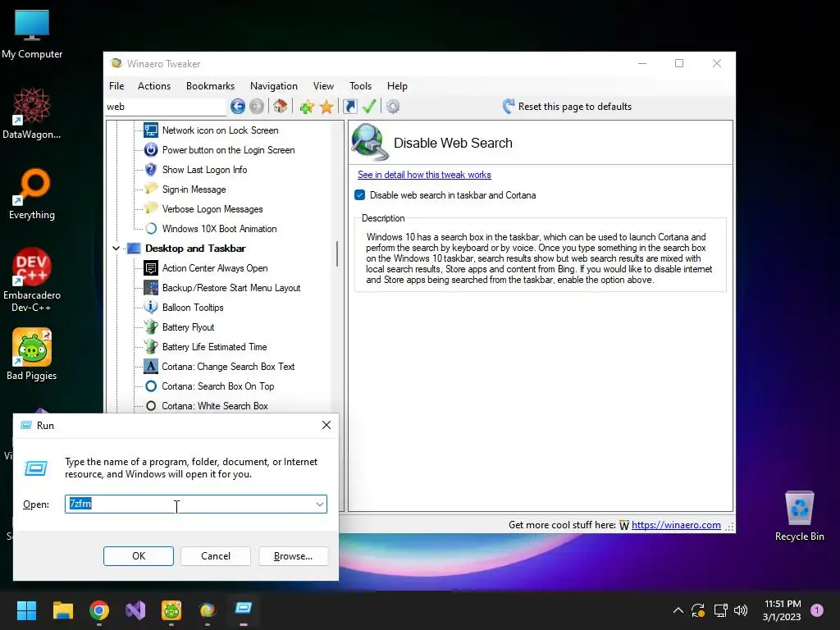This screenshot has width=840, height=630.
Task: Open Balloon Tooltips tweak
Action: pos(193,308)
